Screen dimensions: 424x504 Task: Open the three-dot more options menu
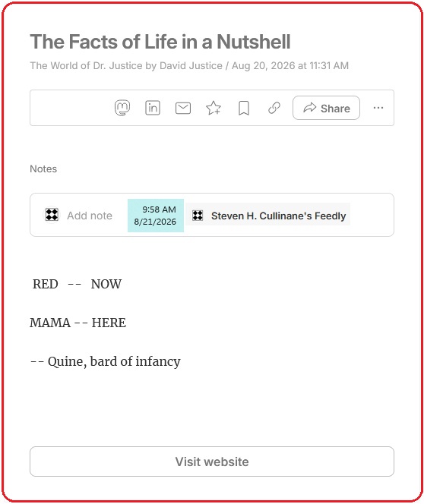pos(378,108)
